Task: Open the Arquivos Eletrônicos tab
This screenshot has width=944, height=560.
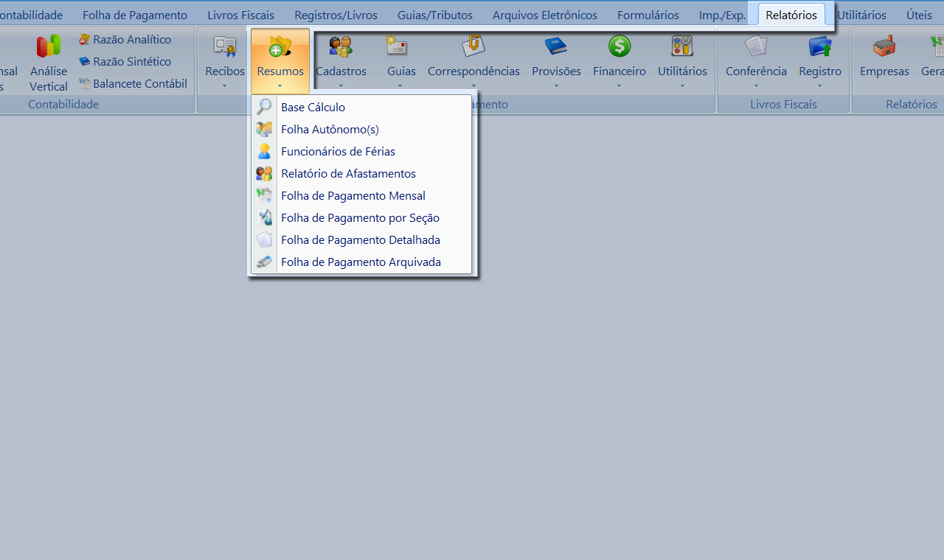Action: click(544, 15)
